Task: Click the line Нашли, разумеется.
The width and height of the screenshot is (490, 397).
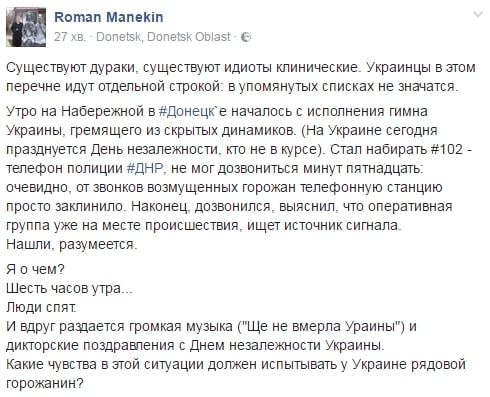Action: click(72, 245)
